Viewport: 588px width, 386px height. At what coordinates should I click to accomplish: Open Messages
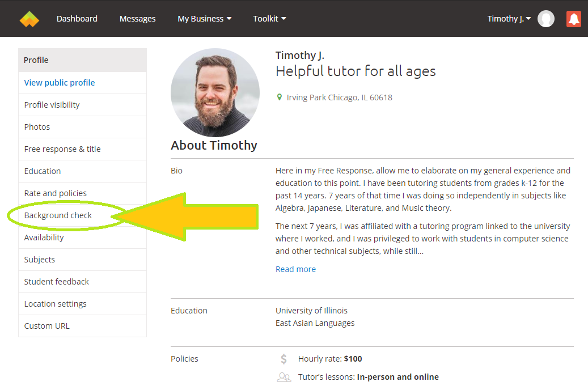click(137, 19)
